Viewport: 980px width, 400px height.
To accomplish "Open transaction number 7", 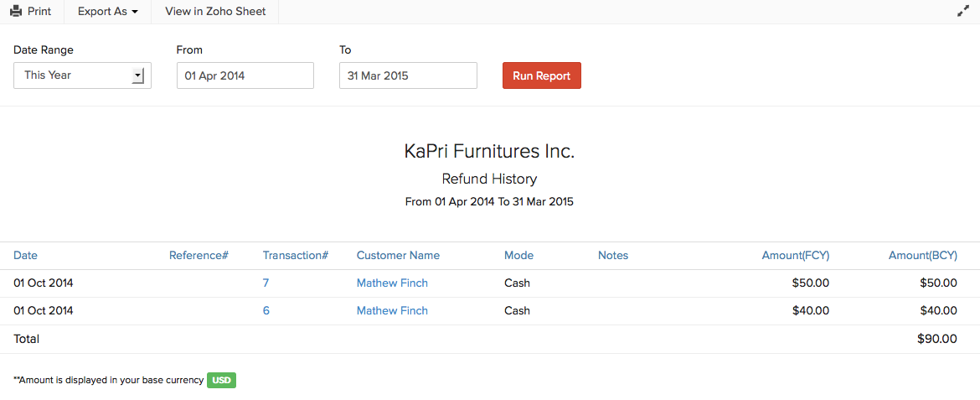I will 266,283.
